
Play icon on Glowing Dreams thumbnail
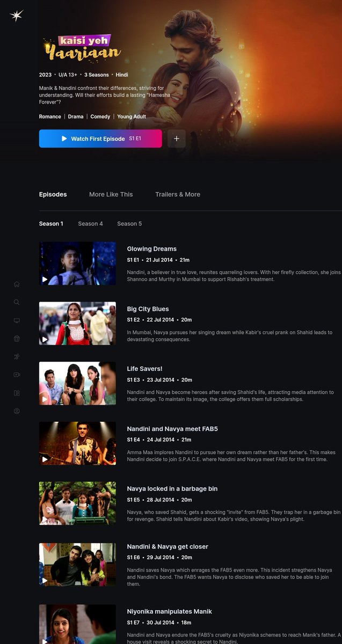[x=45, y=279]
